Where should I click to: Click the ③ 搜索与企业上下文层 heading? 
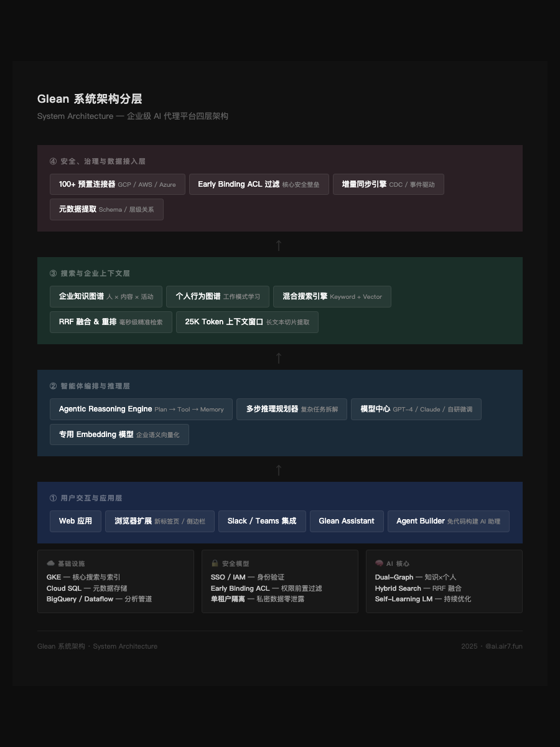click(x=90, y=273)
